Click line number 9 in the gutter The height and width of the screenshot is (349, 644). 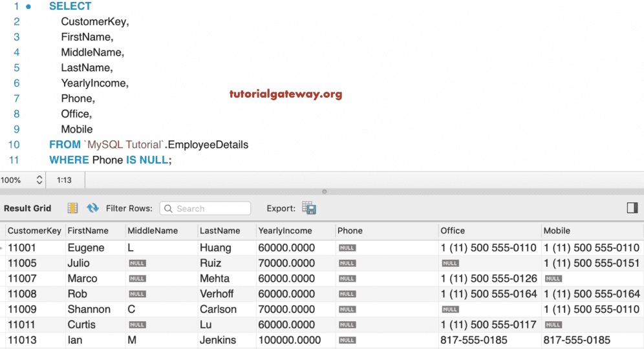[16, 129]
